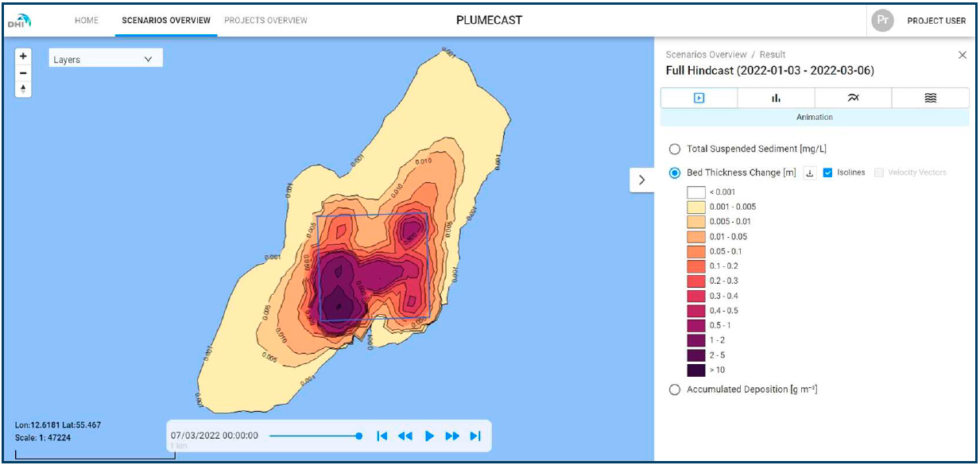Collapse the result side panel arrow
Image resolution: width=980 pixels, height=465 pixels.
(x=641, y=180)
